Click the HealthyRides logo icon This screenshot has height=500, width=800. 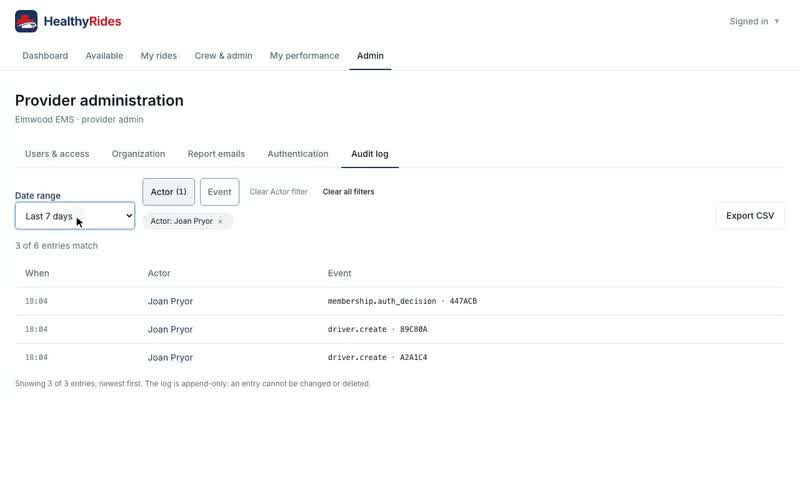pyautogui.click(x=26, y=21)
